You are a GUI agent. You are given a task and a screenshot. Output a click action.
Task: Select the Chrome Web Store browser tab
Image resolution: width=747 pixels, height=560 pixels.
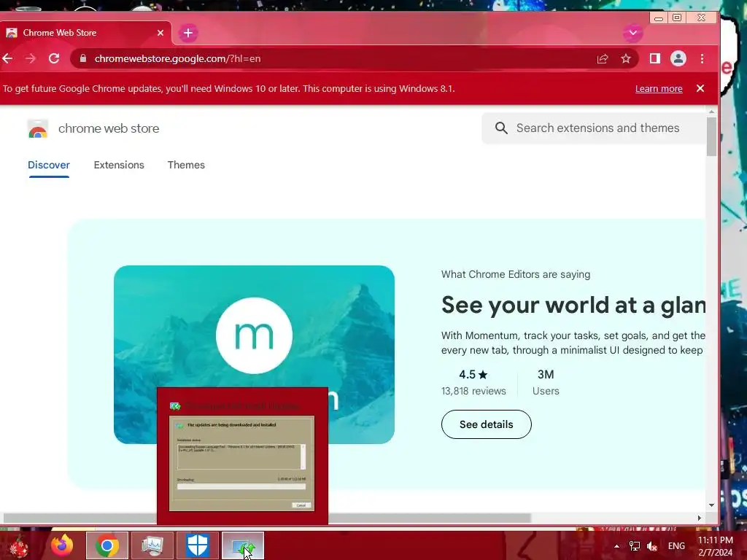pos(85,33)
